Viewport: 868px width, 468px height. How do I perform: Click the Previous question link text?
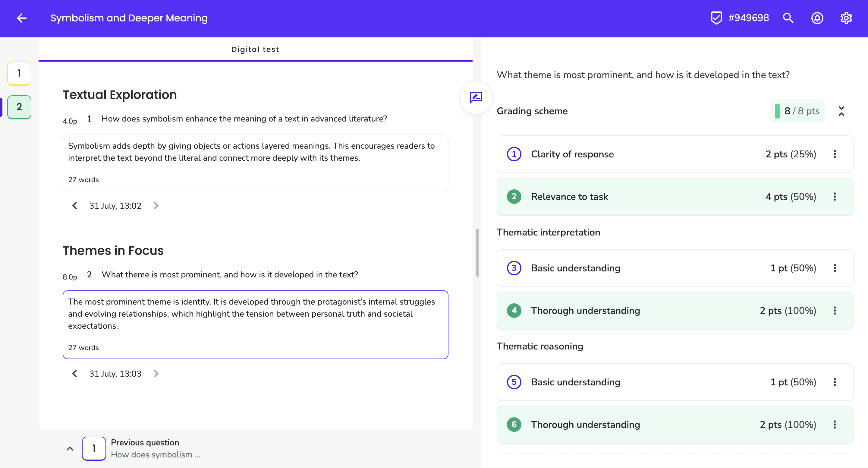pos(145,443)
